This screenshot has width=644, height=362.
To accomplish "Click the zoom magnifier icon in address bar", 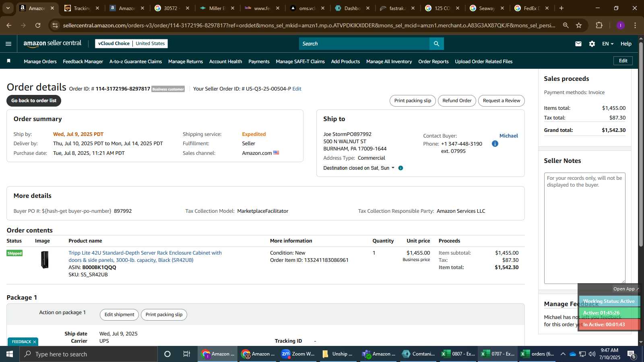I will pos(566,25).
